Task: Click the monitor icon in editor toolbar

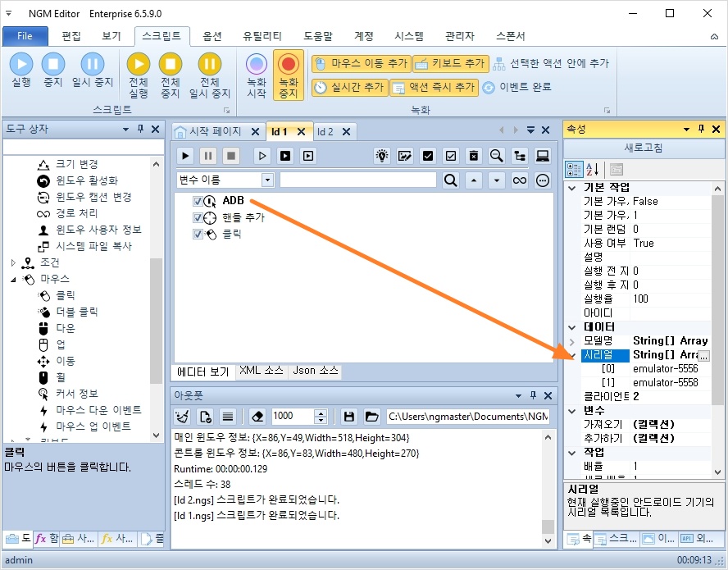Action: 542,156
